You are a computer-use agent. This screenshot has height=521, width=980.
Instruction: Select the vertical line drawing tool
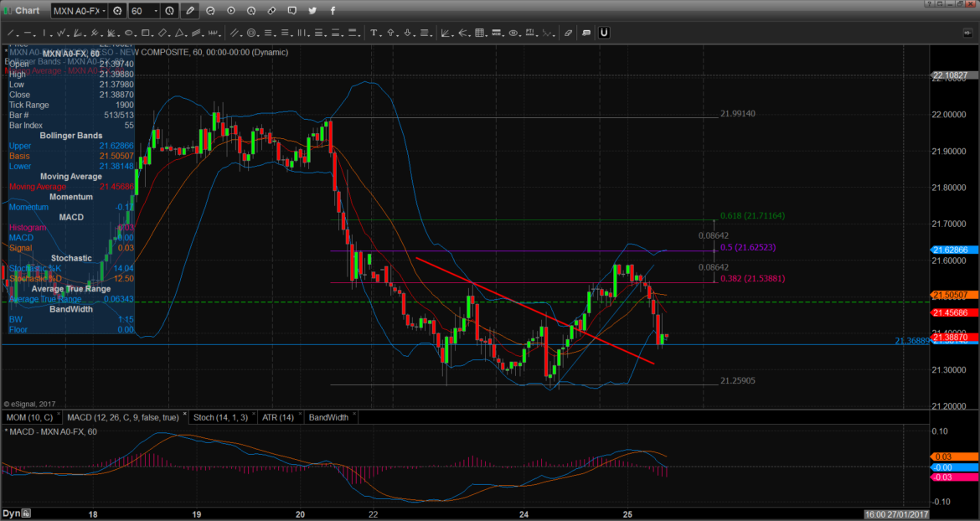tap(45, 33)
